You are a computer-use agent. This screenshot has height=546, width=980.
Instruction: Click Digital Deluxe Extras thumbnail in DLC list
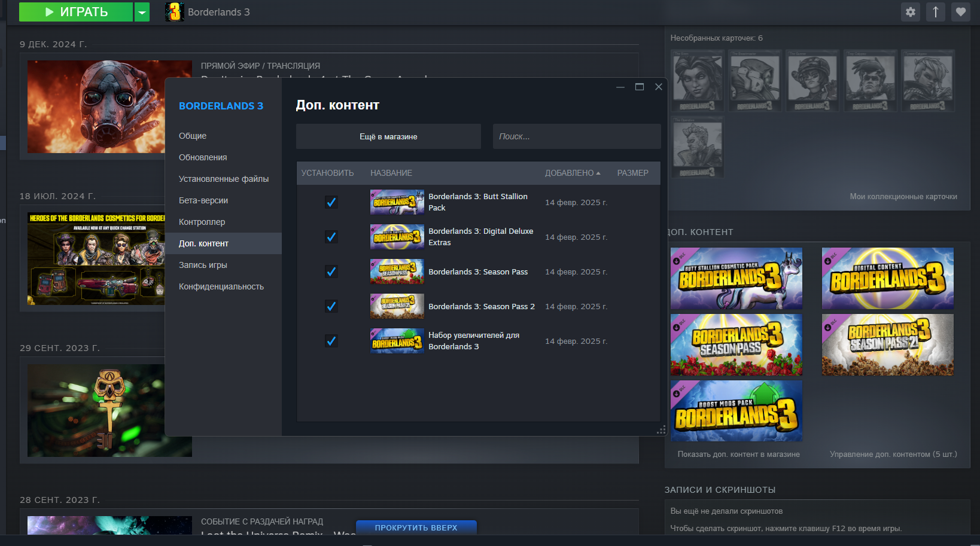click(x=397, y=237)
